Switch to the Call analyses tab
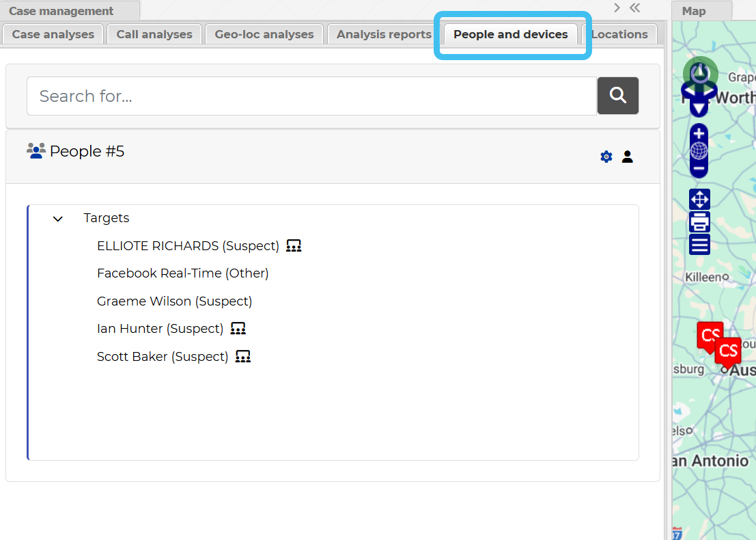Image resolution: width=756 pixels, height=540 pixels. click(x=154, y=34)
